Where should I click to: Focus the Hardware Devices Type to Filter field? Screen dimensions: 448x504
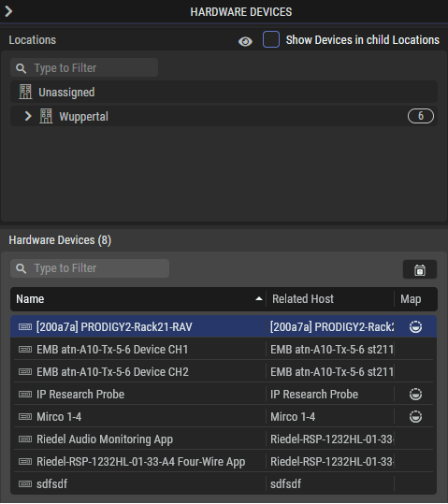[90, 268]
